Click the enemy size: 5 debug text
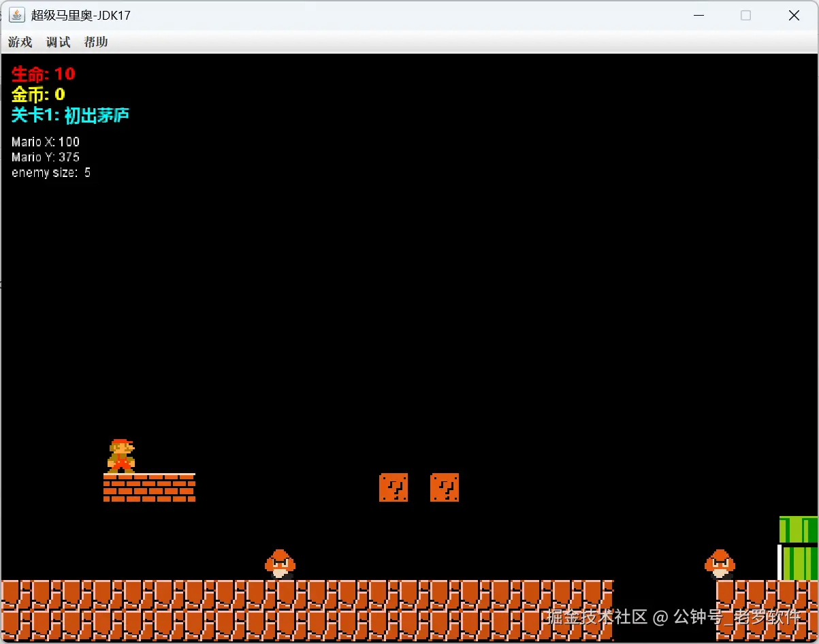 51,173
